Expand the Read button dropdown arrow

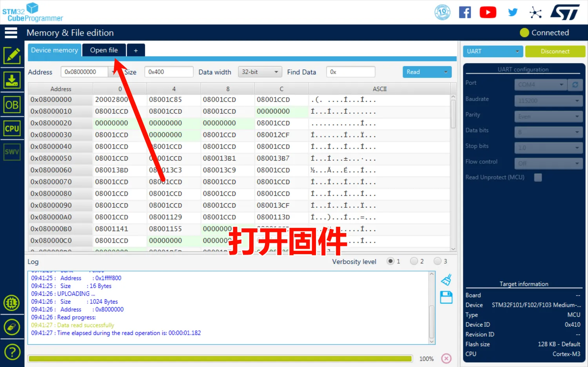pyautogui.click(x=446, y=72)
